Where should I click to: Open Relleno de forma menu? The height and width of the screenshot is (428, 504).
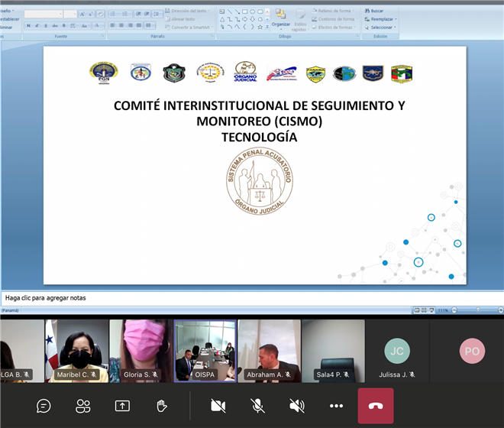point(333,11)
